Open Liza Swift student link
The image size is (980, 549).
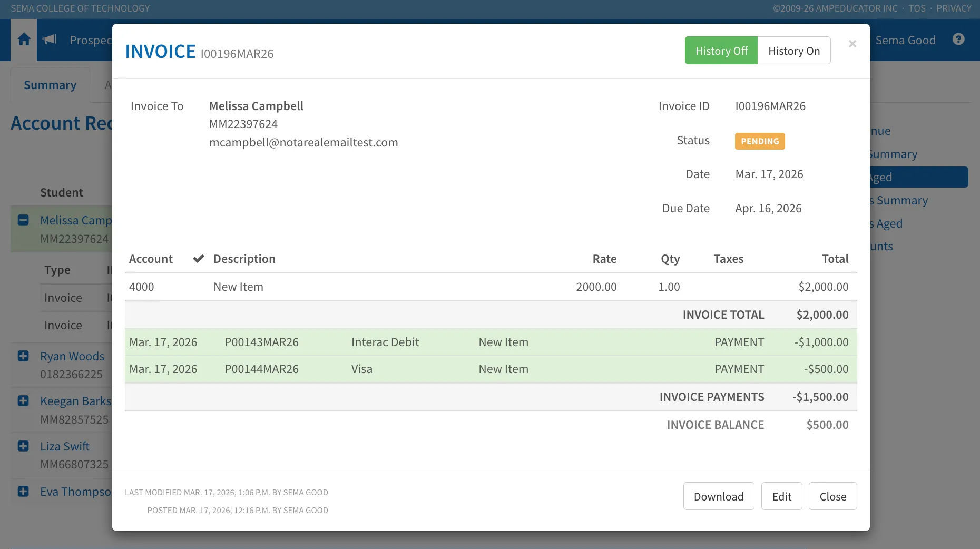(x=65, y=446)
